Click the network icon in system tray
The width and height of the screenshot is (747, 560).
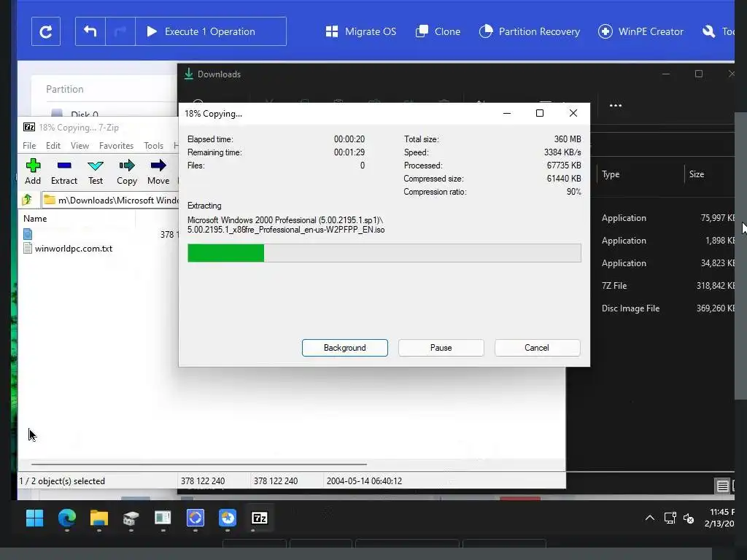(x=670, y=518)
